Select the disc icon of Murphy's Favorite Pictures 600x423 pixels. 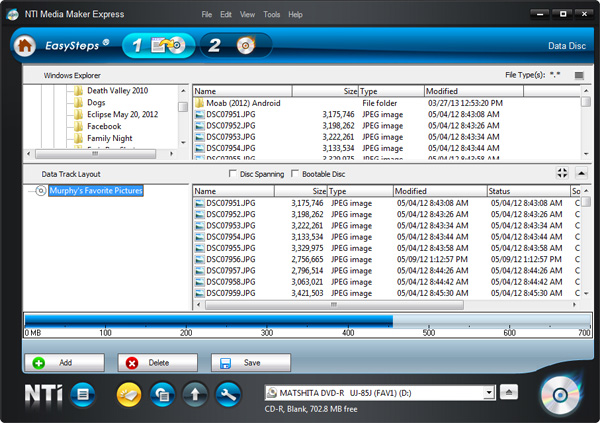tap(41, 190)
